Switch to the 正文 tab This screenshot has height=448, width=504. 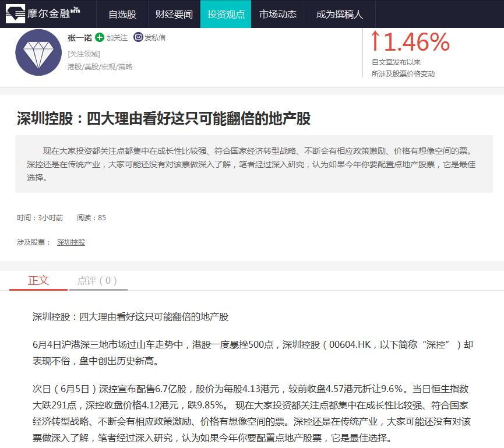pyautogui.click(x=38, y=281)
